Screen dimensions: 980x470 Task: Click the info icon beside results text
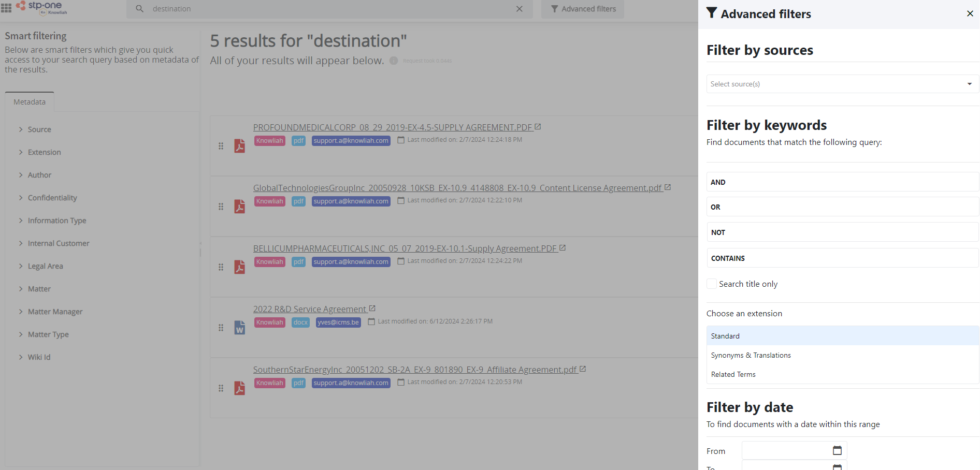(x=394, y=61)
